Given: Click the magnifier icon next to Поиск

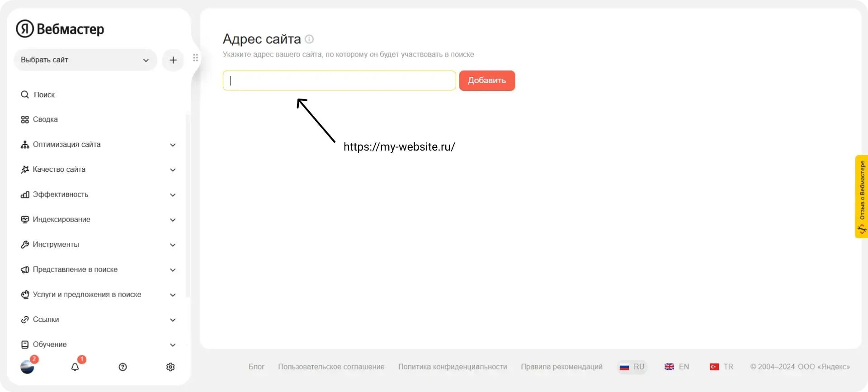Looking at the screenshot, I should (25, 94).
